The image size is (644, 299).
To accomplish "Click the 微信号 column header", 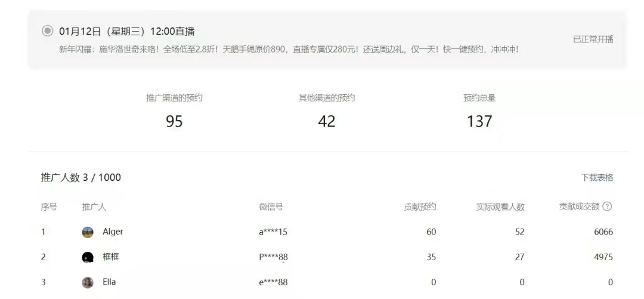I will [271, 207].
